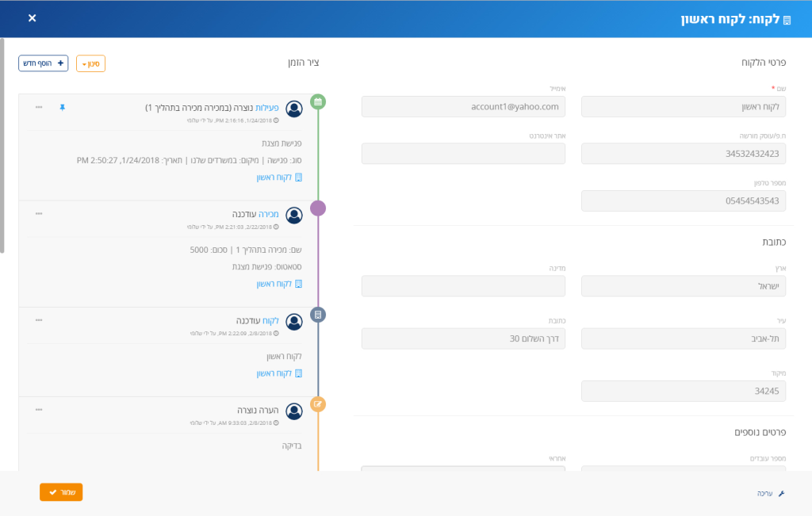The width and height of the screenshot is (812, 516).
Task: Open three-dots menu on customer updated entry
Action: (39, 320)
